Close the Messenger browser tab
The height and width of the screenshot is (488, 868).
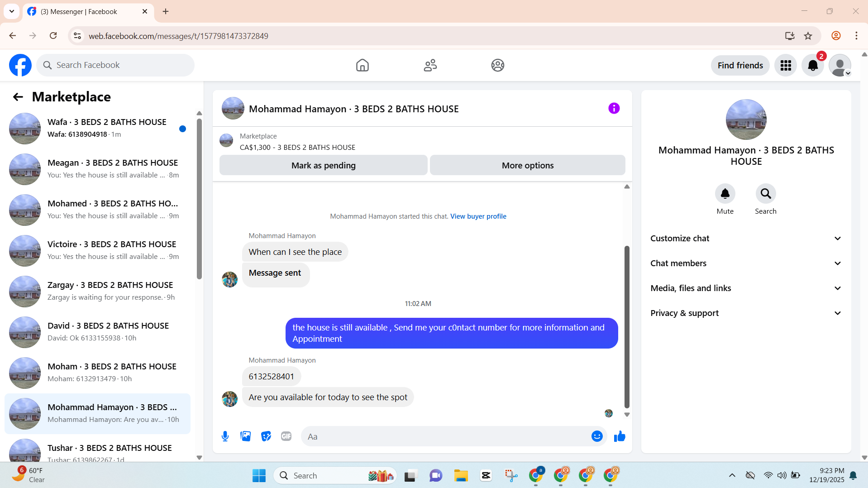pyautogui.click(x=145, y=11)
